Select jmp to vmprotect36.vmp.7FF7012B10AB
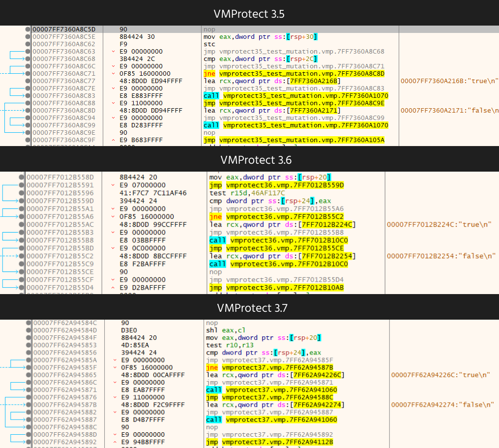Image resolution: width=499 pixels, height=448 pixels. (x=277, y=288)
